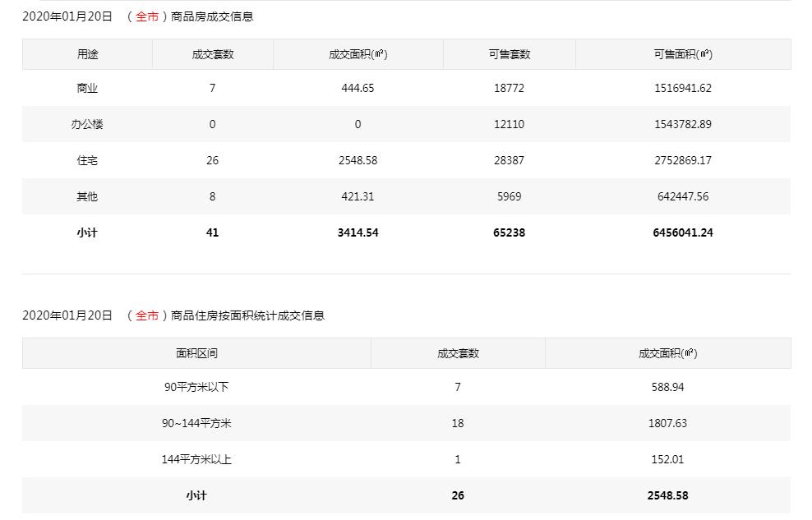The height and width of the screenshot is (520, 812).
Task: Select subtotal value 3414.54
Action: tap(358, 232)
